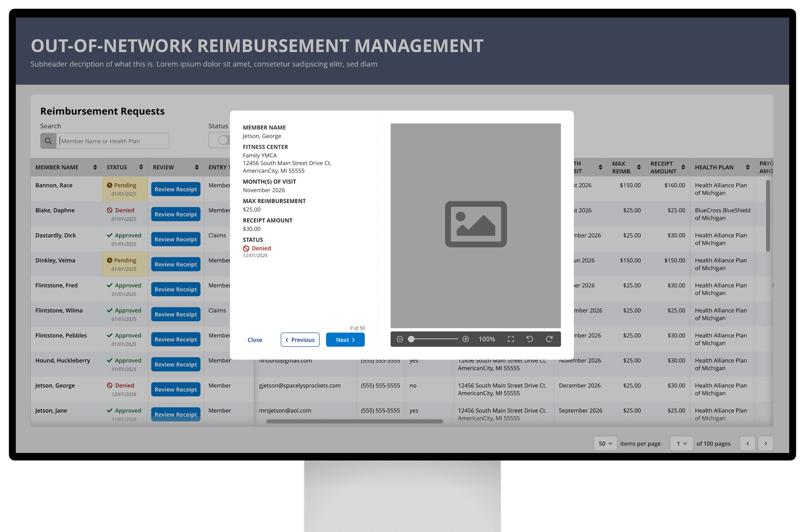Open receipt image in fullscreen
This screenshot has height=532, width=805.
511,339
